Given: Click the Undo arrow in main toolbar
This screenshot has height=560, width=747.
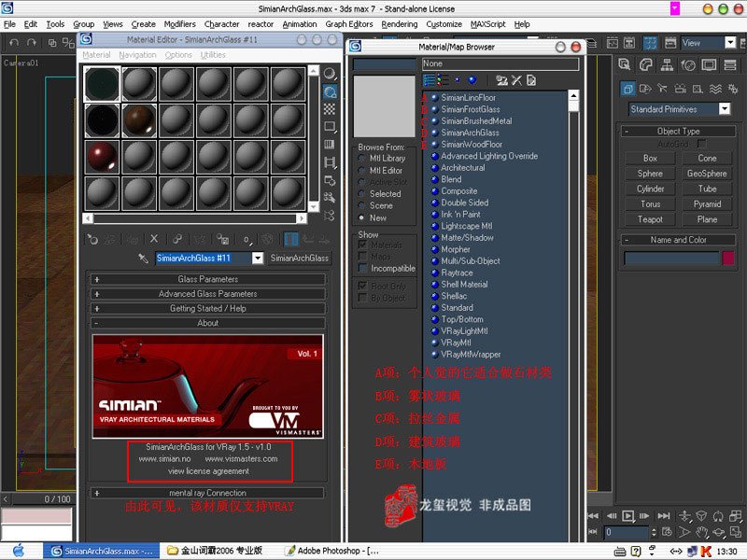Looking at the screenshot, I should coord(14,43).
